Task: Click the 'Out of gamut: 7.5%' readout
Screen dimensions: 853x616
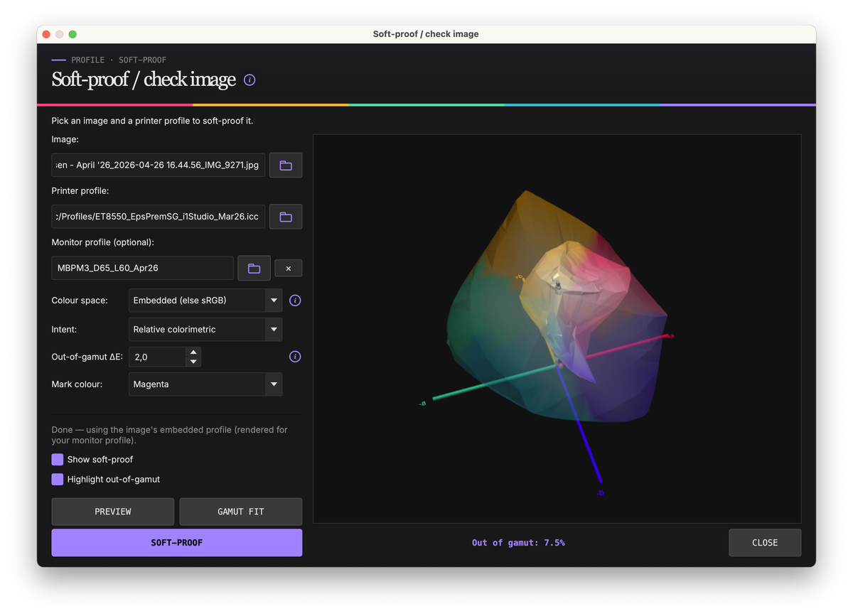Action: (518, 543)
